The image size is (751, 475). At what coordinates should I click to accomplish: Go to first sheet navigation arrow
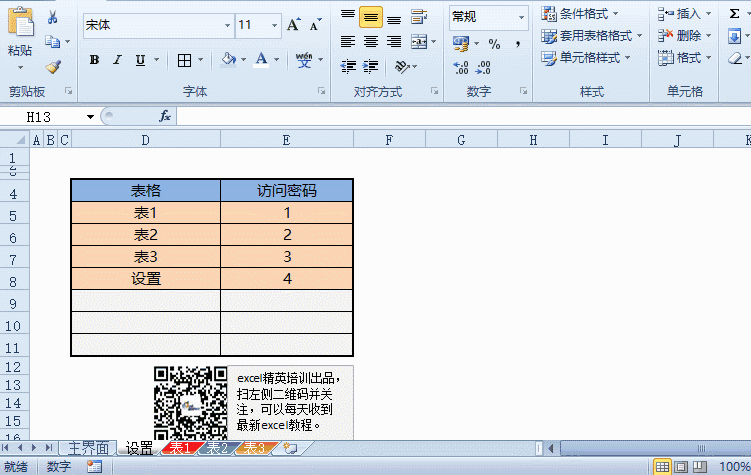coord(5,448)
